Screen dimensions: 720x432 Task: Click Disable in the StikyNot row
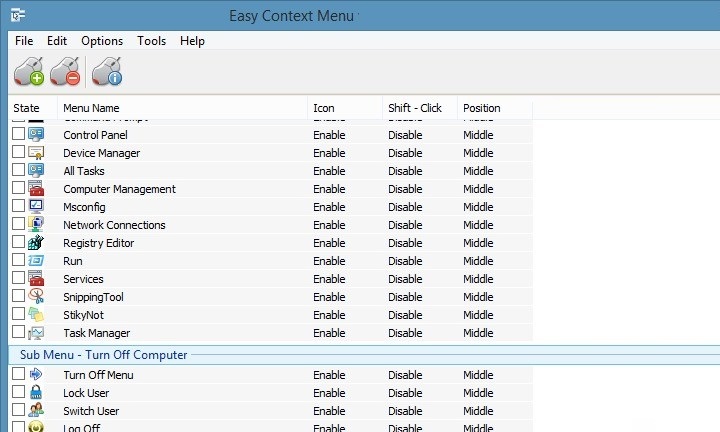point(405,315)
